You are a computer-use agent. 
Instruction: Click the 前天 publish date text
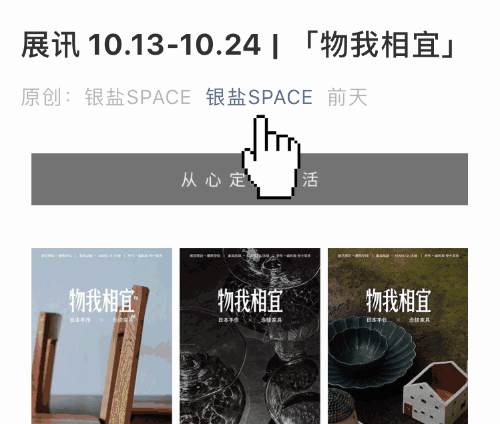[347, 97]
